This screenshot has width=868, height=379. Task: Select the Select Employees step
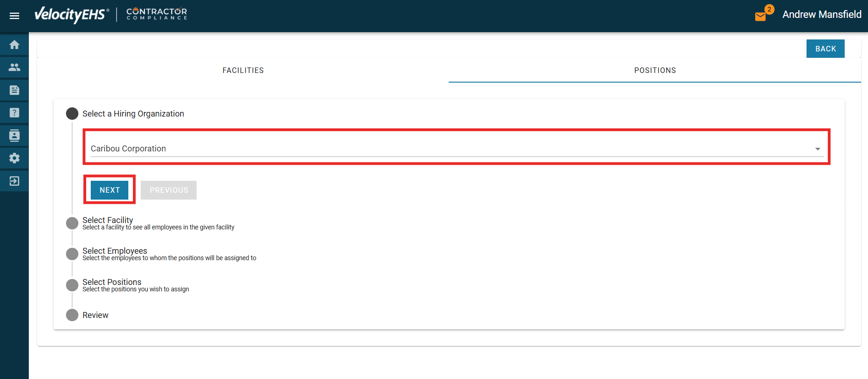click(x=115, y=251)
